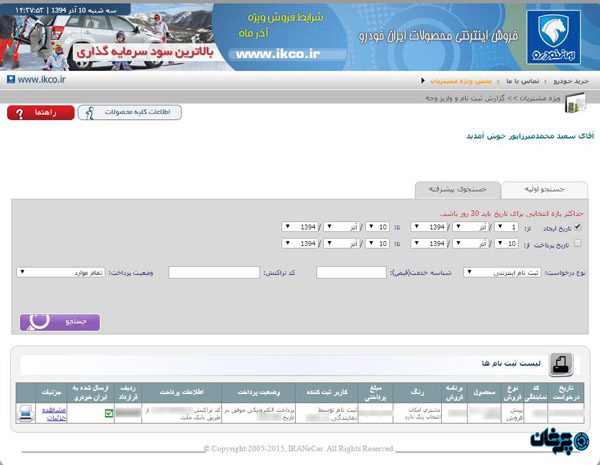The height and width of the screenshot is (465, 600).
Task: Click the purple جستجو search button
Action: [x=60, y=322]
